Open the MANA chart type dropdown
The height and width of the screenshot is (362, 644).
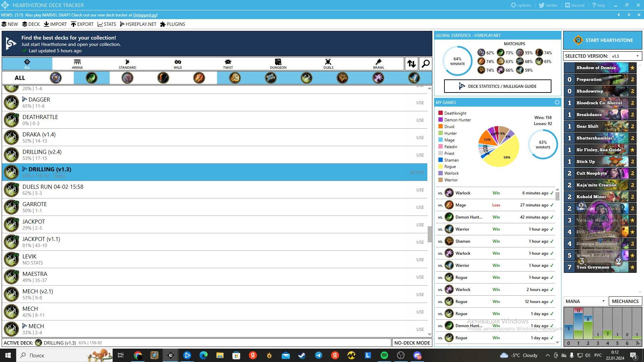click(585, 301)
